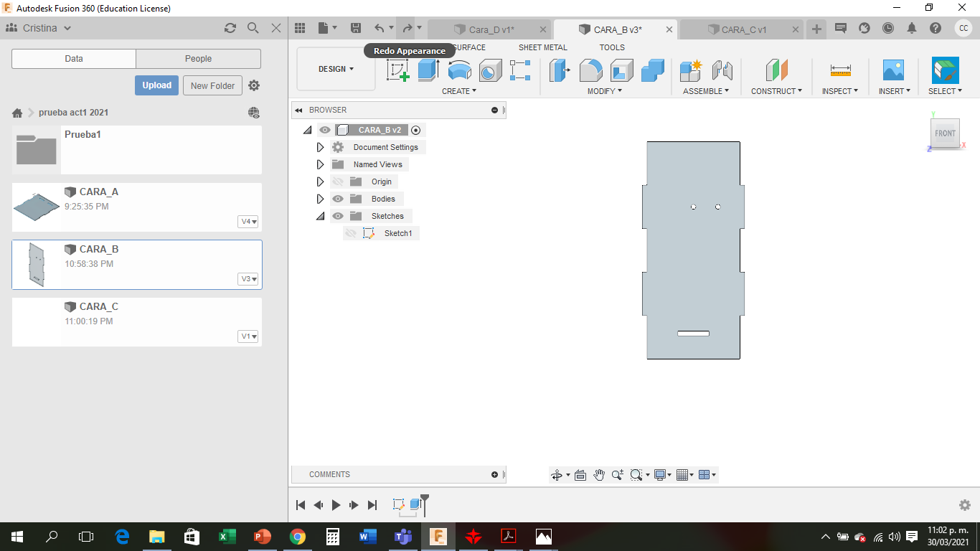Click the Rectangular Pattern icon in the Create group
The width and height of the screenshot is (980, 551).
click(520, 70)
